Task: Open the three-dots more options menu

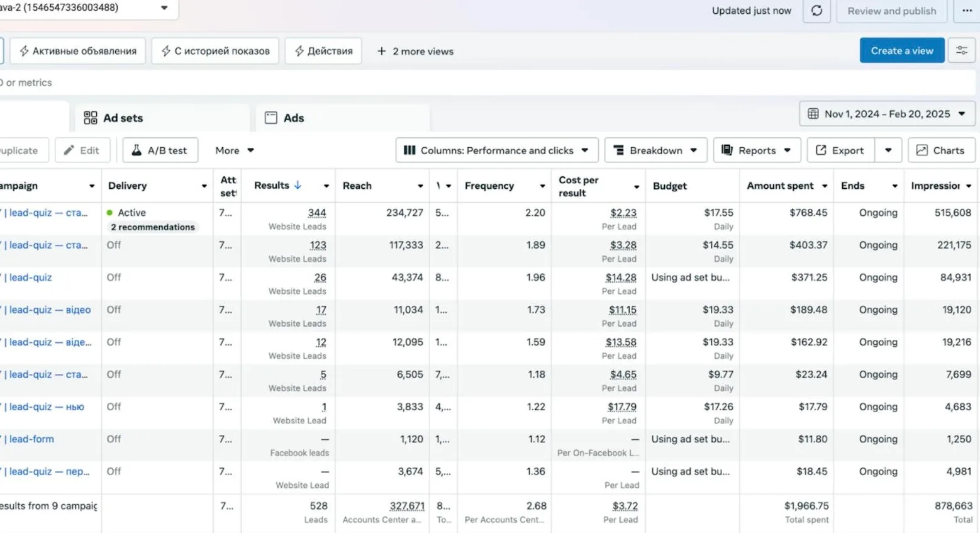Action: click(967, 11)
